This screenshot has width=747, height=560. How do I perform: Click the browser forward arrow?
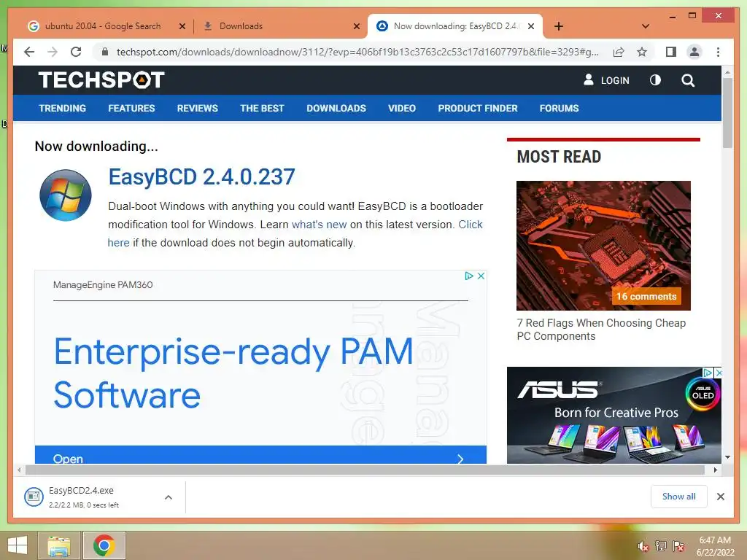53,52
